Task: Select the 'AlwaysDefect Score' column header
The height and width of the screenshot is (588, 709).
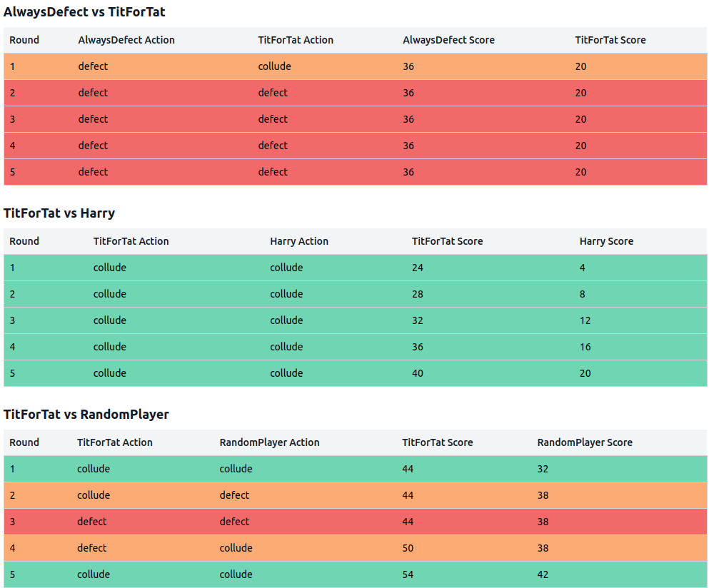Action: 448,40
